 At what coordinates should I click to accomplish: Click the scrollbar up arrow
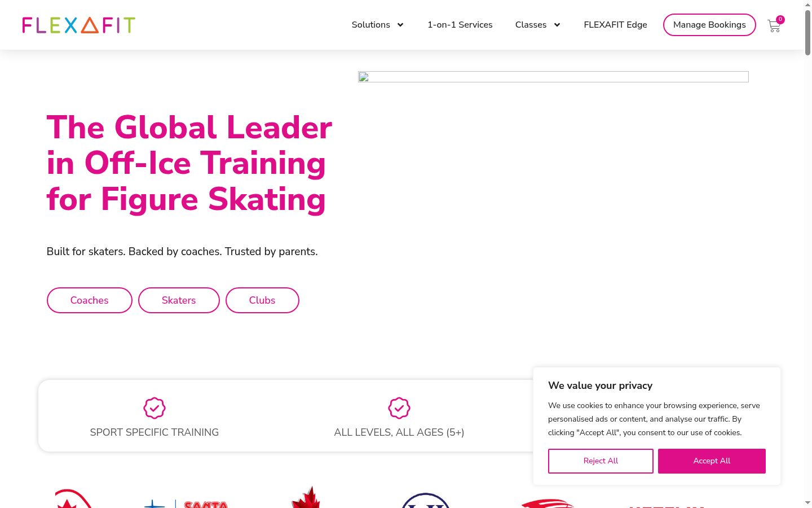point(807,4)
